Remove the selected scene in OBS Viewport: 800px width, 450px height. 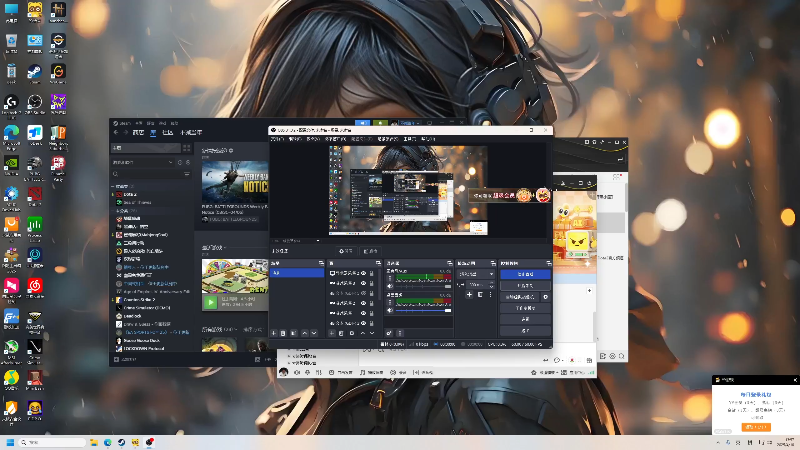283,333
